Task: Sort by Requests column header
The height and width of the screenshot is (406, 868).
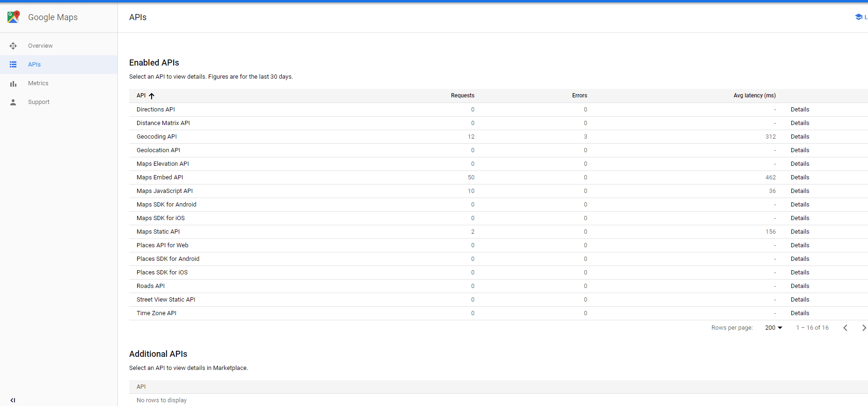Action: tap(462, 96)
